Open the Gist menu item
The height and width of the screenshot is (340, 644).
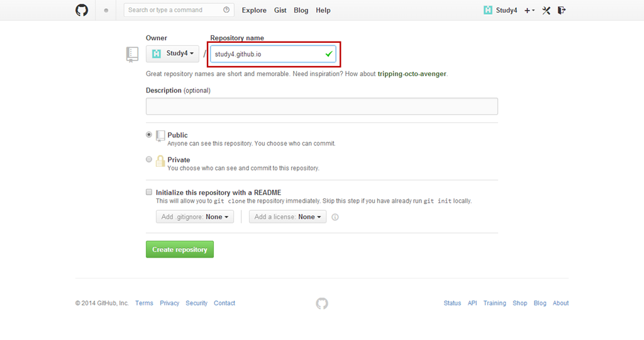pyautogui.click(x=280, y=10)
